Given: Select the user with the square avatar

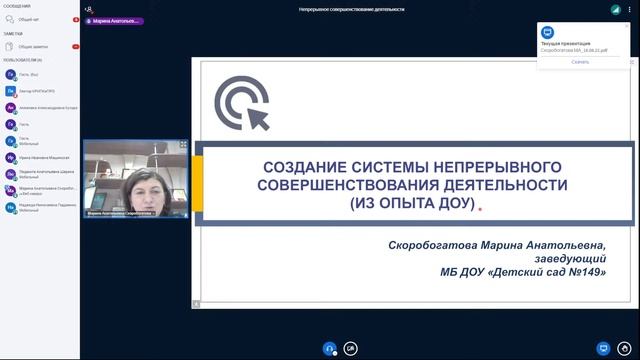Looking at the screenshot, I should (x=40, y=91).
